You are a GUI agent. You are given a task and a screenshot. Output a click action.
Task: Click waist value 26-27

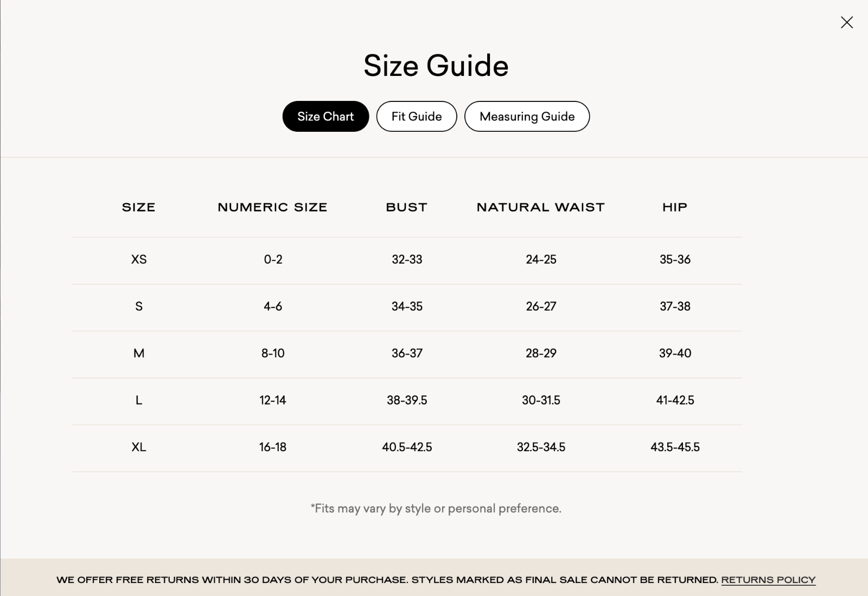(x=541, y=306)
